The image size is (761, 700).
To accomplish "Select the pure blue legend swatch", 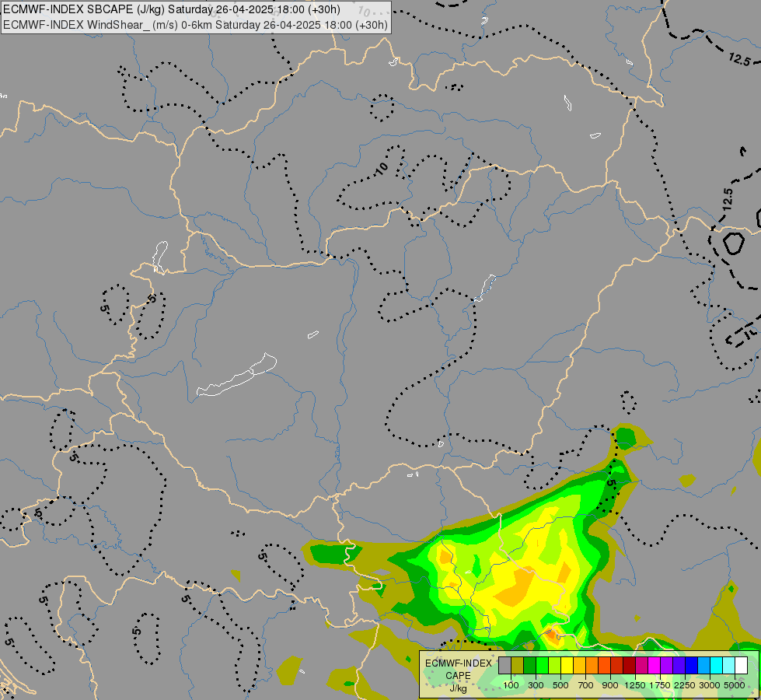I will tap(691, 665).
